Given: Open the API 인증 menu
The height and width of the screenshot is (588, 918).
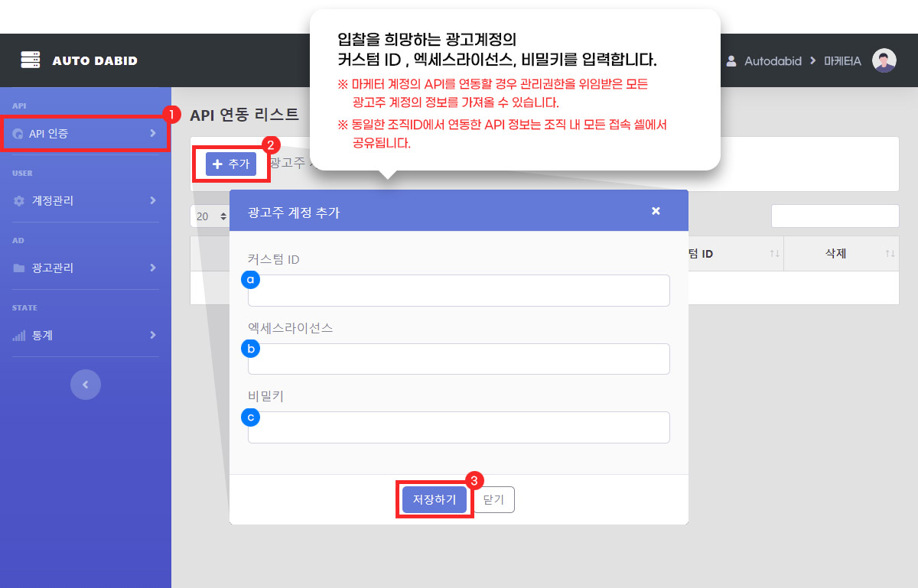Looking at the screenshot, I should (x=86, y=134).
